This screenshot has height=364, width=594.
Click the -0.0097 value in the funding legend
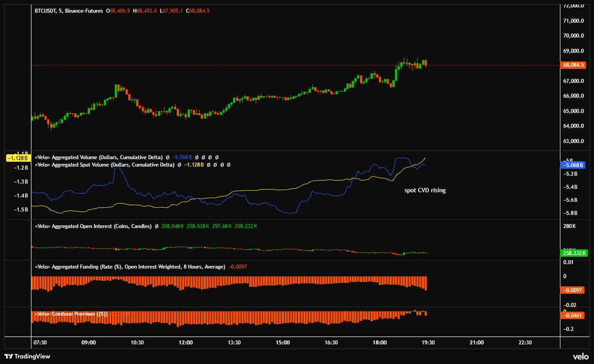(x=237, y=267)
